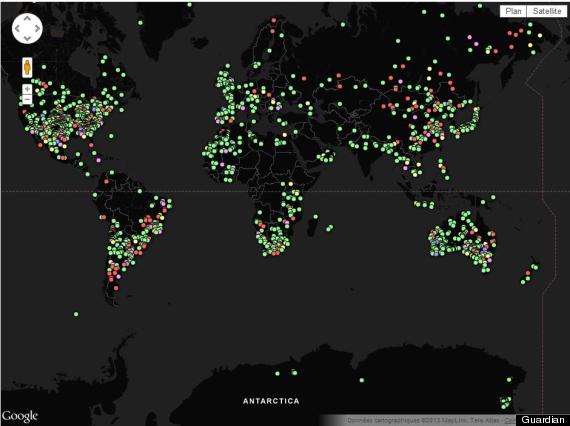Select the green marker on northern Madagascar
Image resolution: width=570 pixels, height=426 pixels.
(x=316, y=217)
